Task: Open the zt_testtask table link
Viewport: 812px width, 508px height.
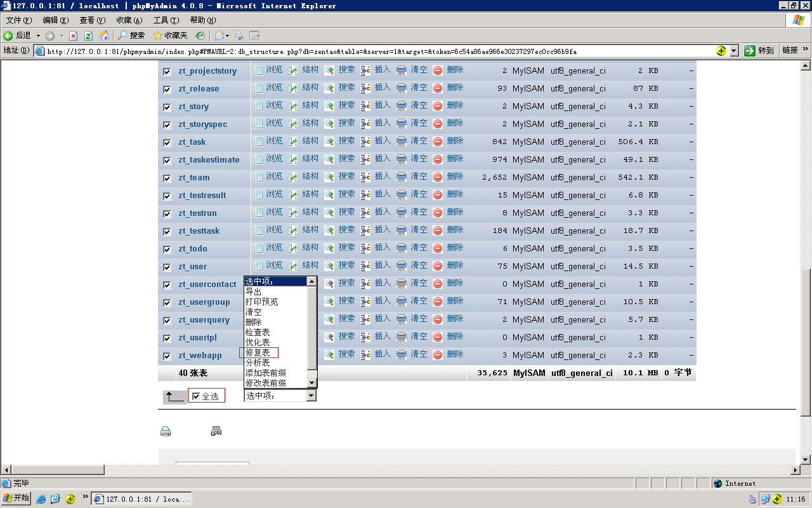Action: [x=199, y=231]
